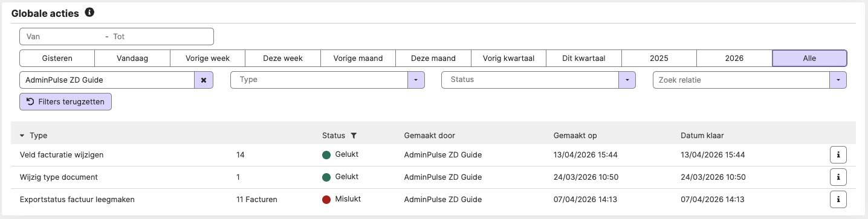
Task: Expand the Zoek relatie dropdown arrow
Action: tap(838, 80)
